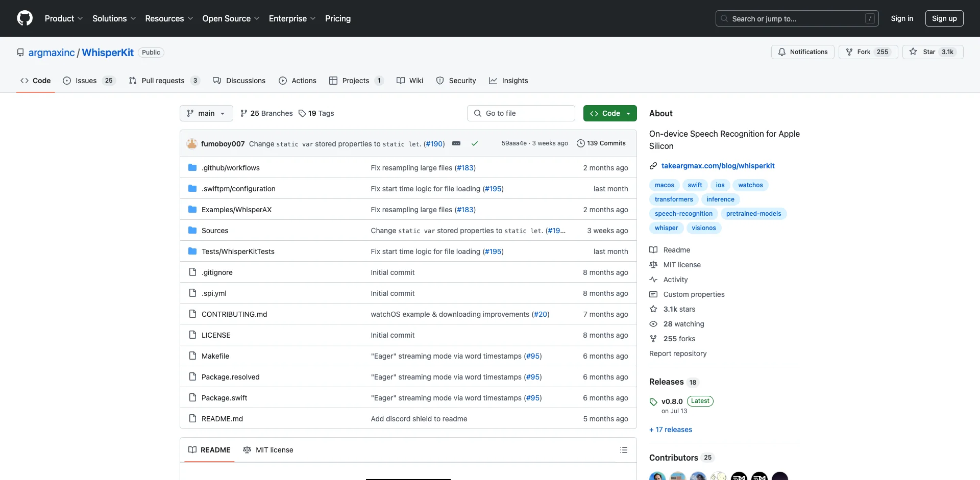Click the search magnifier icon in header

tap(724, 18)
